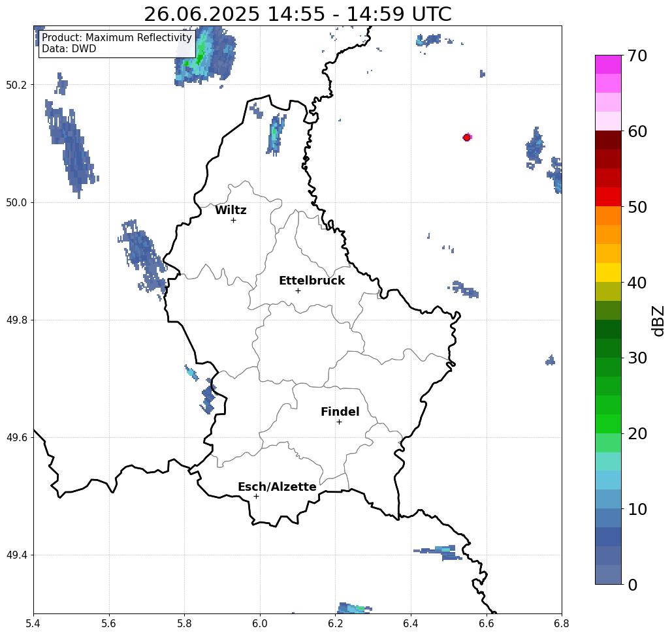Click the colorbar tick label 10
This screenshot has width=672, height=635.
click(x=637, y=509)
